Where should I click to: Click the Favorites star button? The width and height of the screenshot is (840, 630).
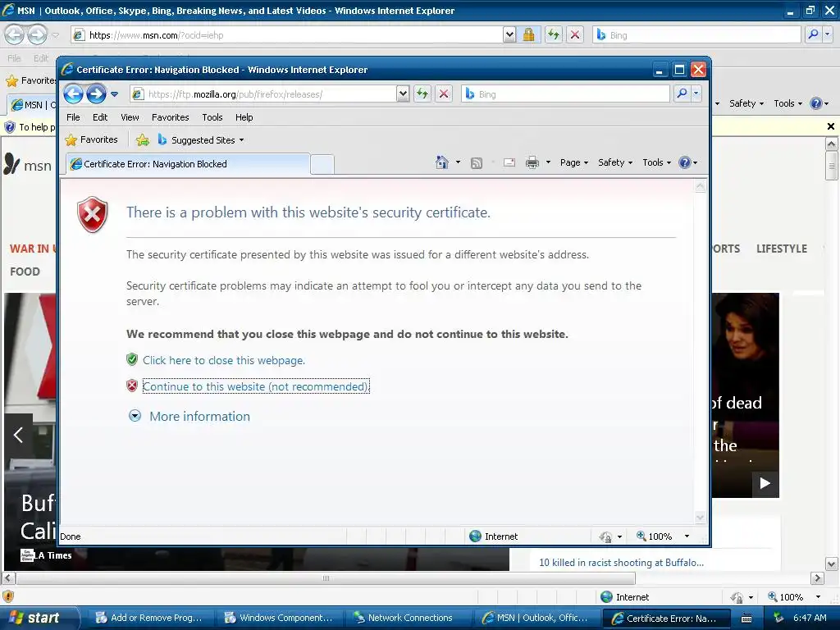91,139
